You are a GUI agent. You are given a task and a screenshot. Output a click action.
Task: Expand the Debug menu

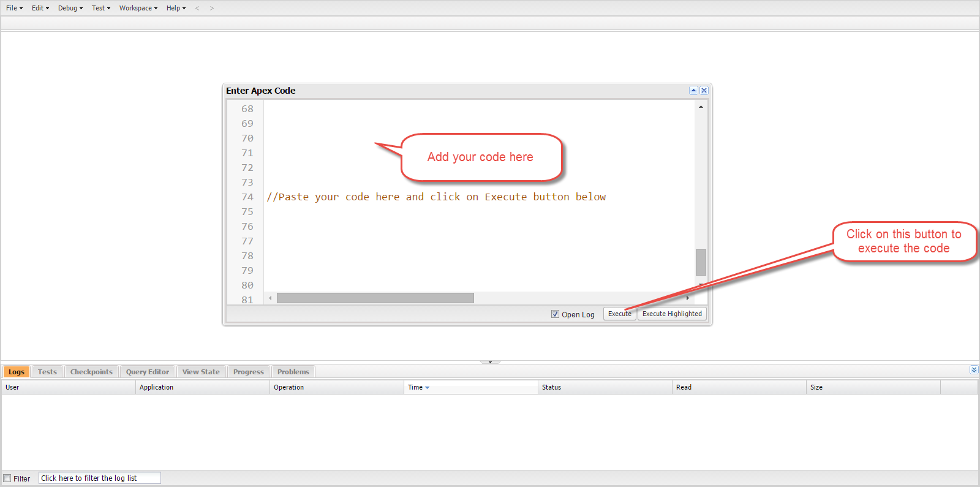click(x=70, y=9)
